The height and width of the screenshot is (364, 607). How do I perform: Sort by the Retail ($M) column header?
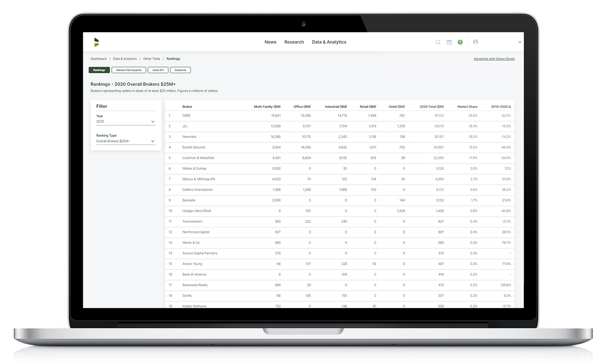coord(368,106)
